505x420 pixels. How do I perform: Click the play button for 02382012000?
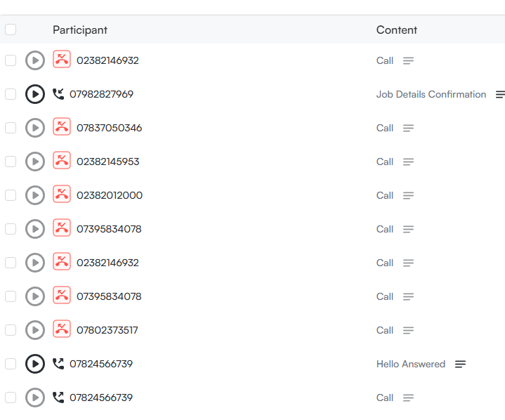click(34, 195)
